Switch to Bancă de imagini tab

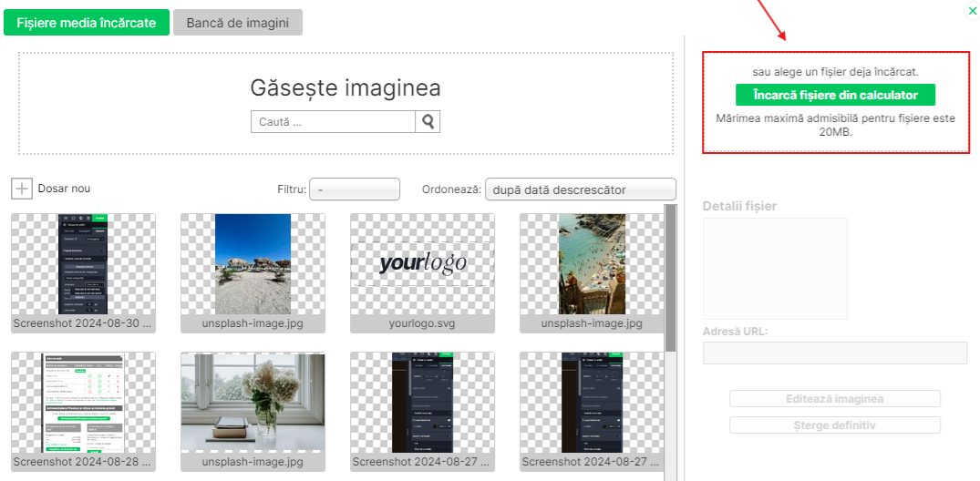238,23
